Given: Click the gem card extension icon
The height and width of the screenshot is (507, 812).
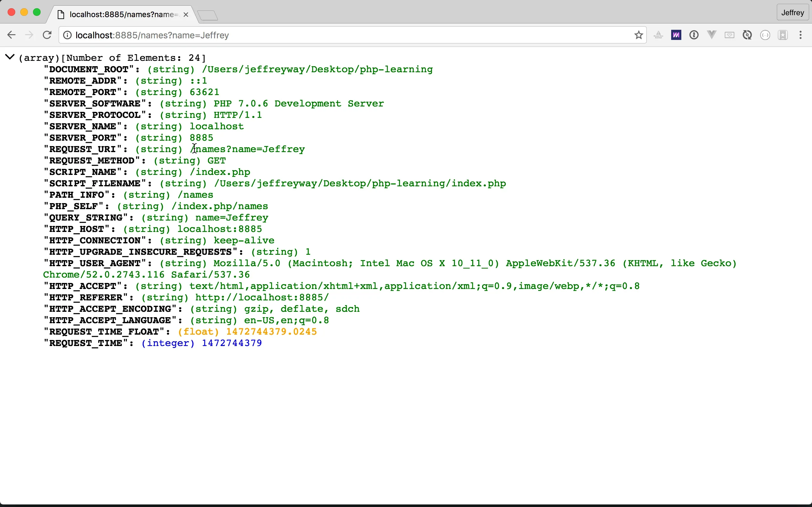Looking at the screenshot, I should (730, 35).
